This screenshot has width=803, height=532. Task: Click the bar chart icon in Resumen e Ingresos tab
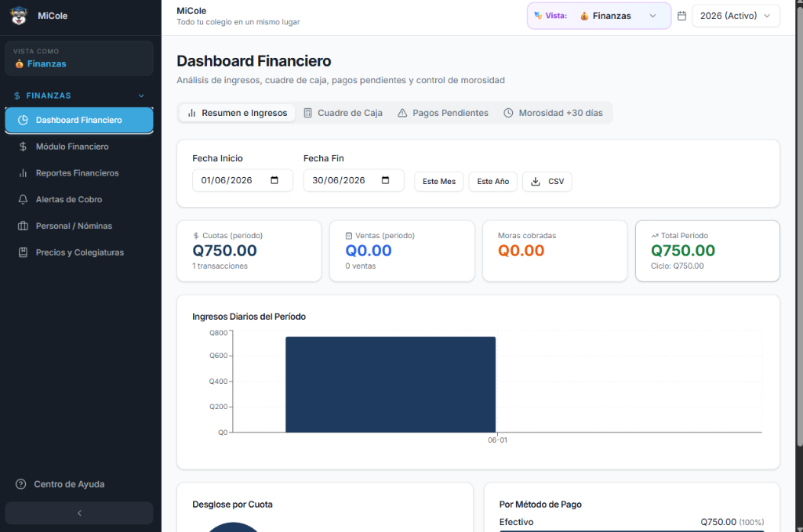[x=191, y=113]
